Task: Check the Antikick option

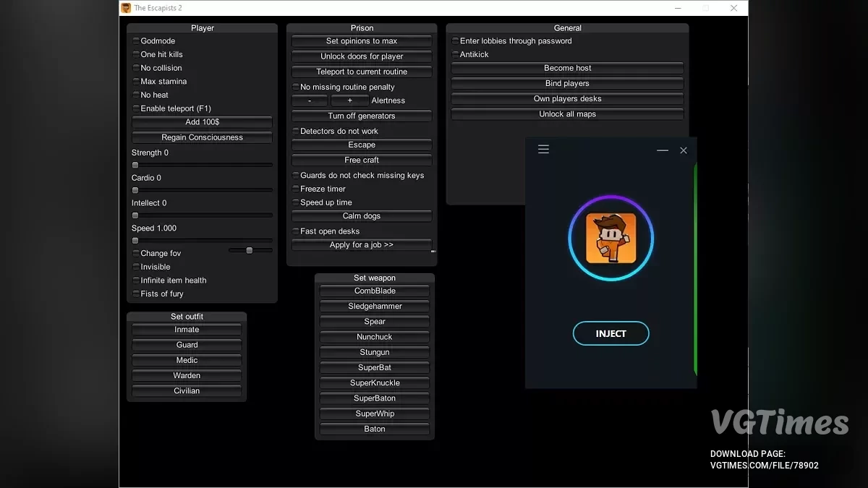Action: tap(455, 54)
